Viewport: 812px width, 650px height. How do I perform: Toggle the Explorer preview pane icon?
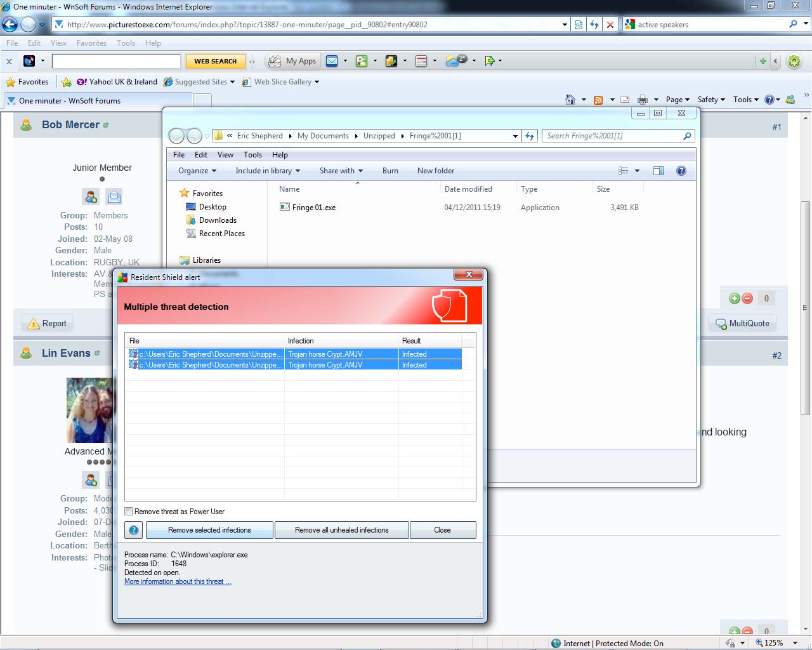point(658,171)
